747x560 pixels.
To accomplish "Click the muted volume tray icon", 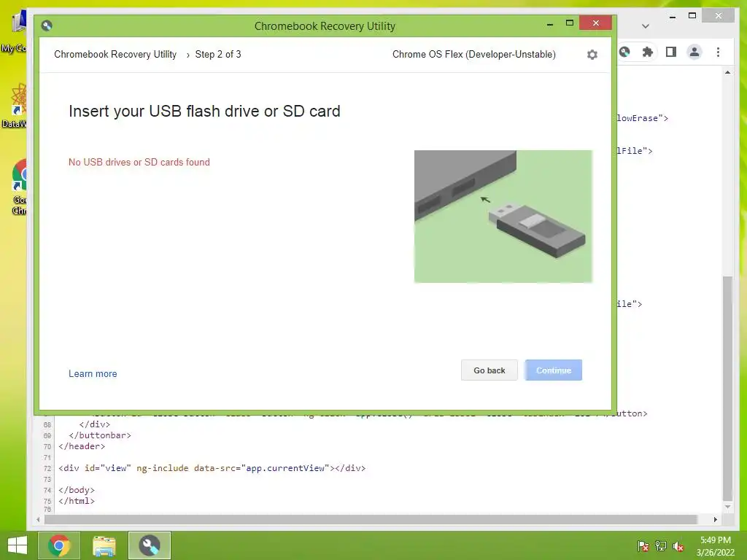I will tap(678, 546).
